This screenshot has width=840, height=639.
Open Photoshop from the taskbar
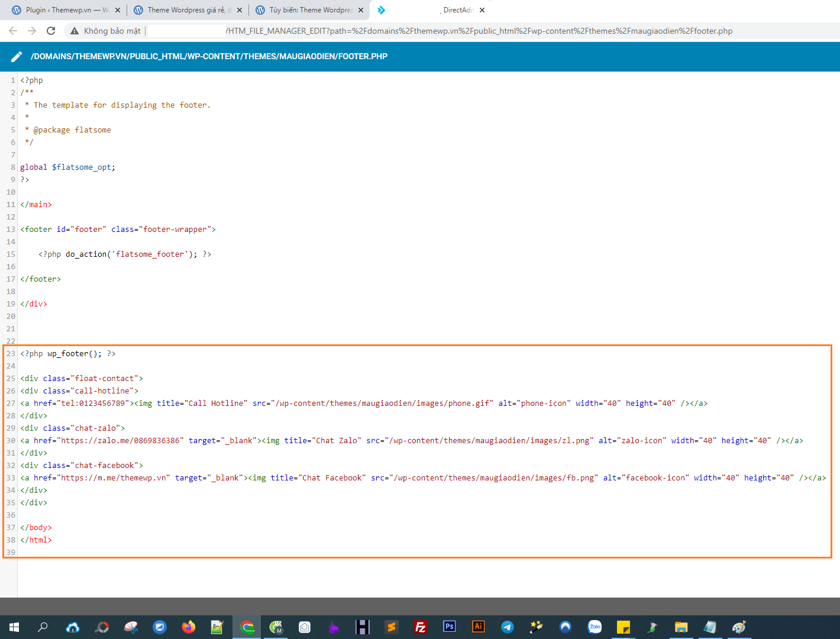pyautogui.click(x=449, y=627)
